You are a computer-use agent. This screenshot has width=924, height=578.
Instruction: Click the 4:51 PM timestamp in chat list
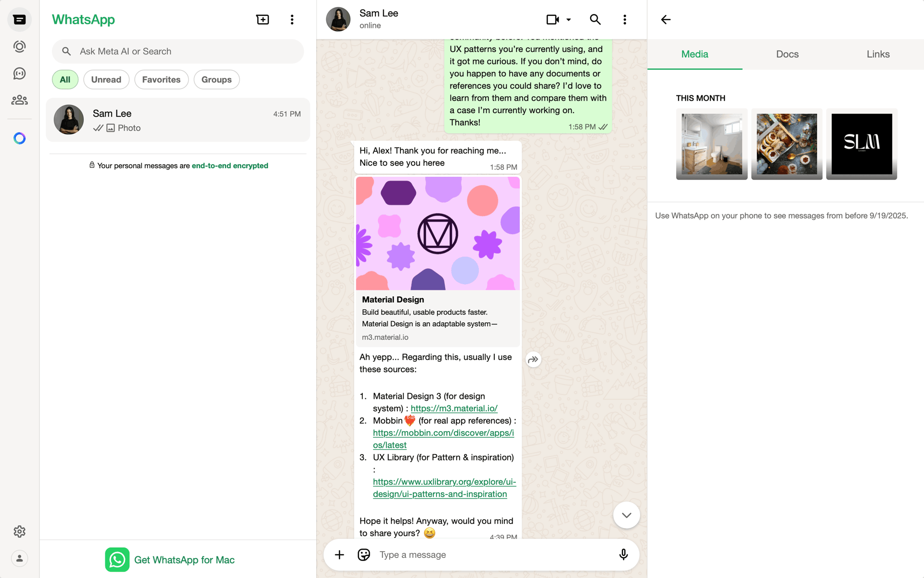(287, 114)
